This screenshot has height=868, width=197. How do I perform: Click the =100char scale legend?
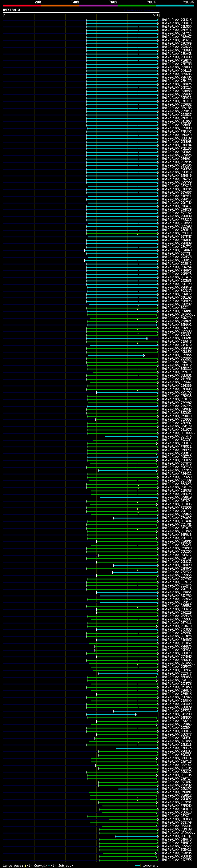point(147,866)
